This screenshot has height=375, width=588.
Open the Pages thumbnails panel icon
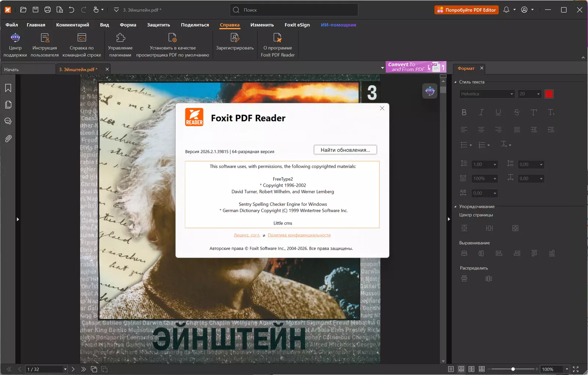click(8, 105)
